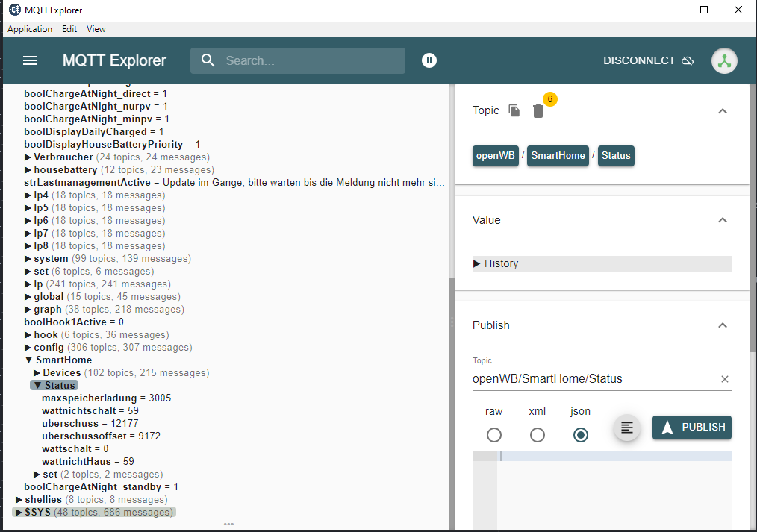The image size is (757, 532).
Task: Collapse the Value panel section
Action: point(722,220)
